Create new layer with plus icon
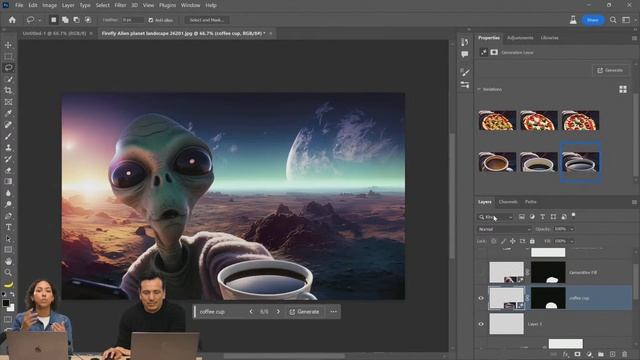Viewport: 640px width, 360px height. click(x=613, y=354)
